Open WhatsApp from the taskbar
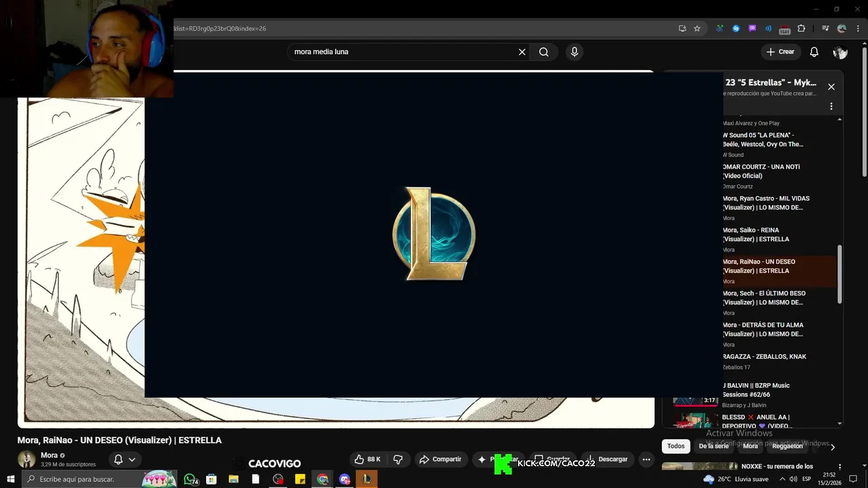Viewport: 868px width, 488px height. click(x=191, y=479)
